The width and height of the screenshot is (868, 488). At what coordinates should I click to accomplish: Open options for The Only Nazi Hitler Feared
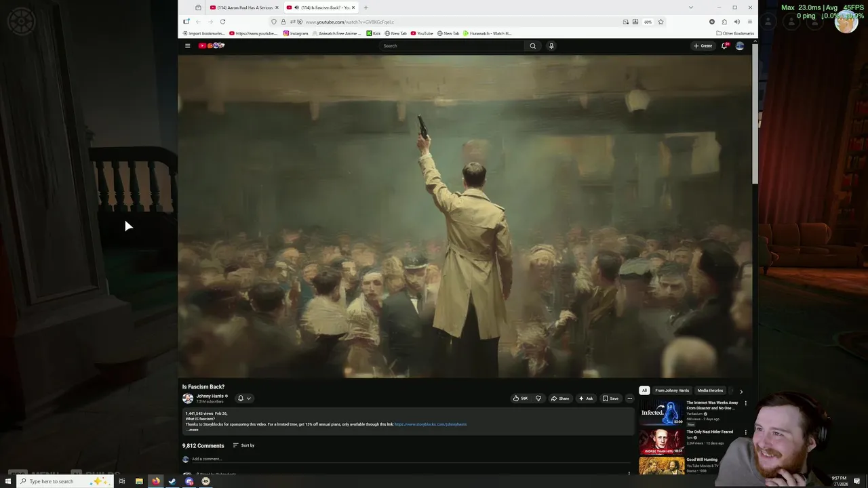point(745,432)
